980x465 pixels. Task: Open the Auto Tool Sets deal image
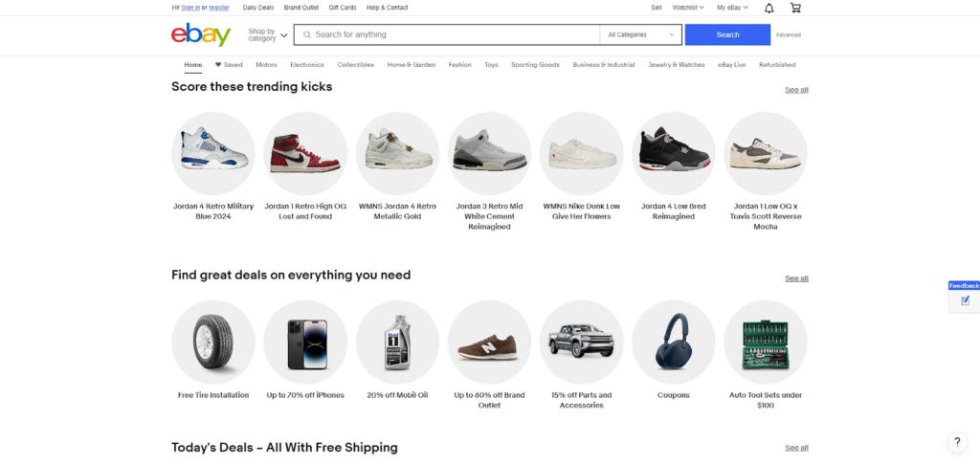pos(766,342)
